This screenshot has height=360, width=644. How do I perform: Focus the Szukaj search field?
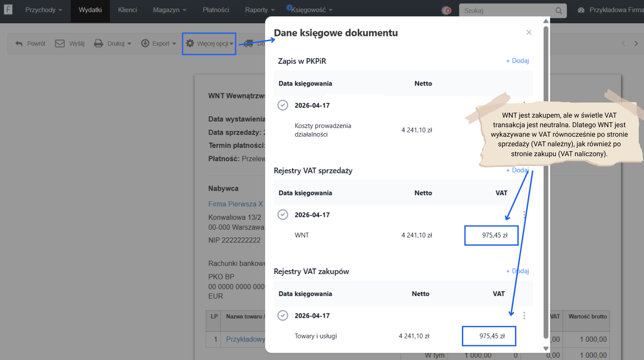coord(507,11)
